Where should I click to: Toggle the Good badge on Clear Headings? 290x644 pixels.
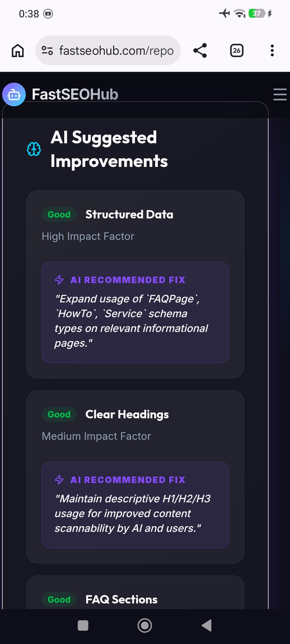click(59, 414)
